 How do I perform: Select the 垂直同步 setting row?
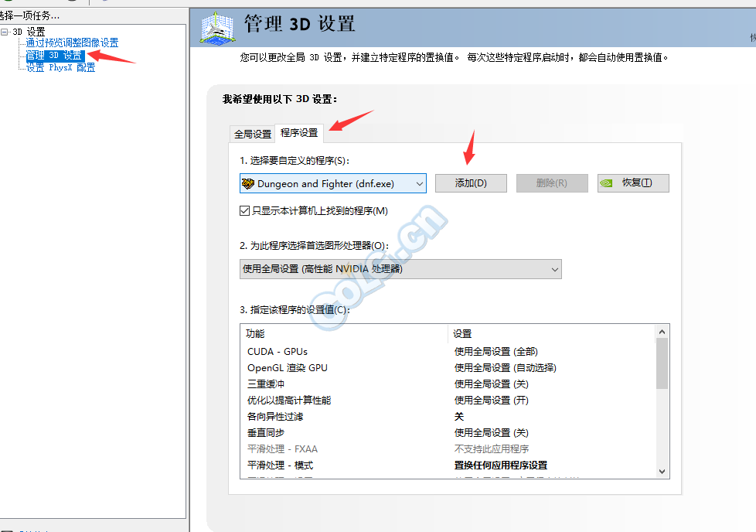264,433
